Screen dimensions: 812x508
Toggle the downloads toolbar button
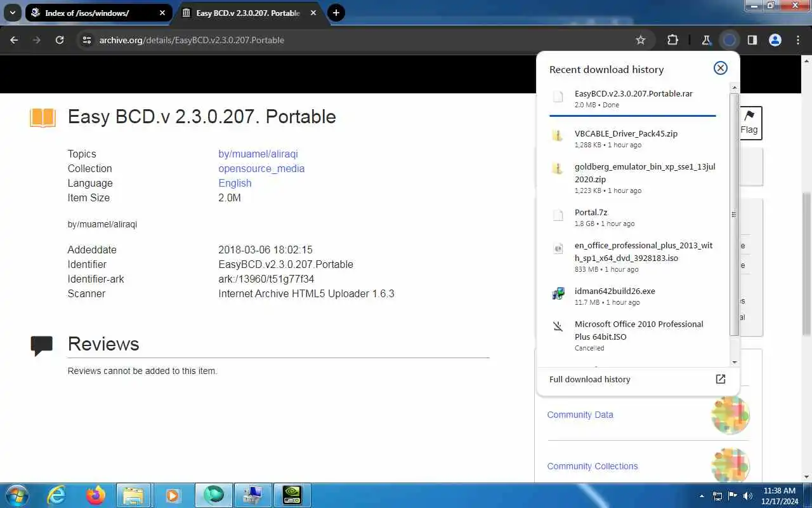730,40
